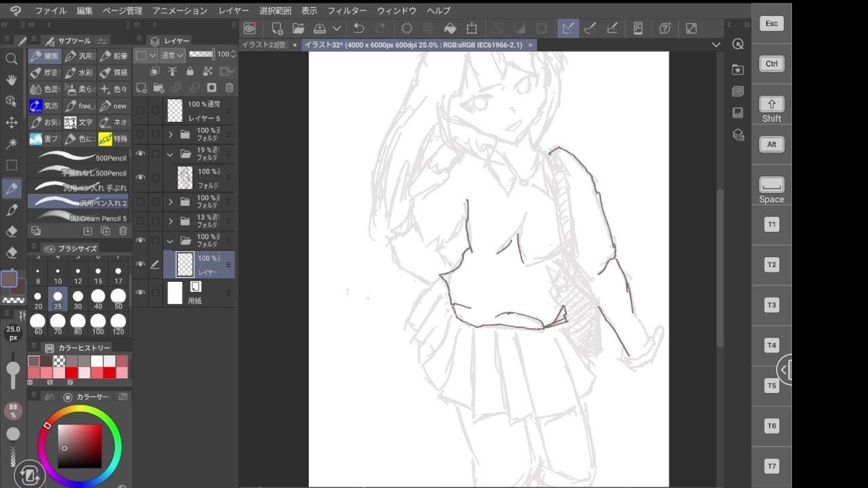Image resolution: width=868 pixels, height=488 pixels.
Task: Click the red swatch in color history
Action: (71, 373)
